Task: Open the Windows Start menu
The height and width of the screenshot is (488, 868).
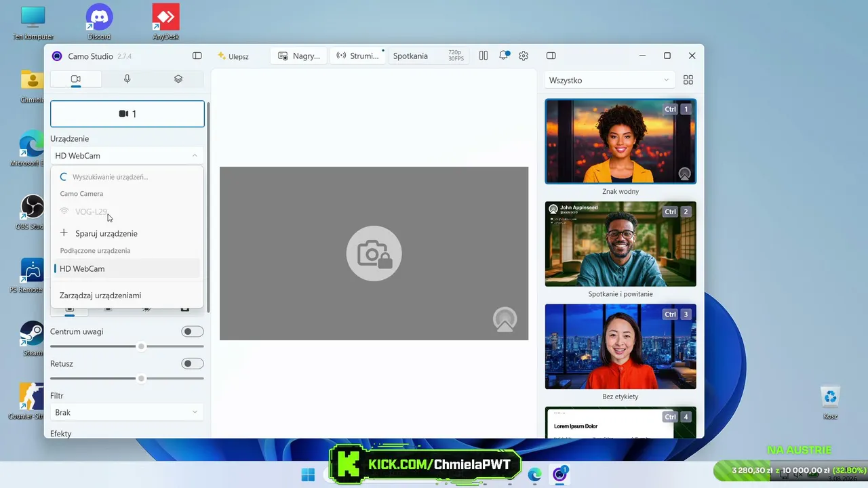Action: click(308, 474)
